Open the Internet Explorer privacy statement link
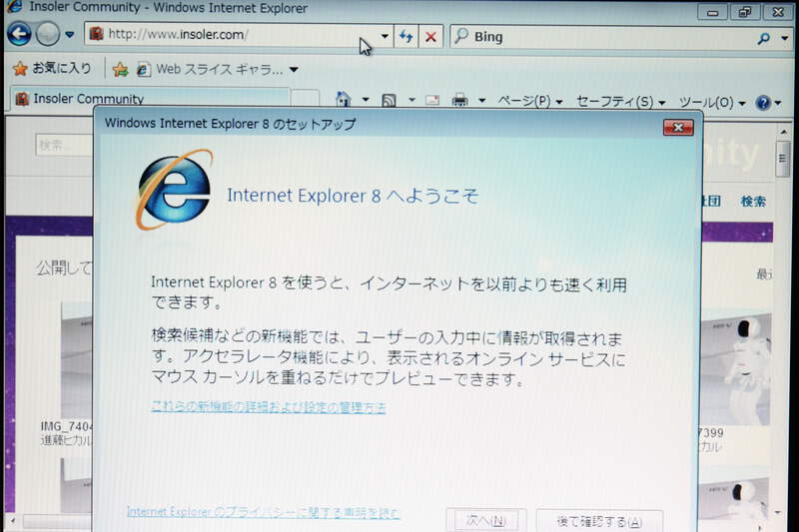Screen dimensions: 799x532 (x=263, y=512)
